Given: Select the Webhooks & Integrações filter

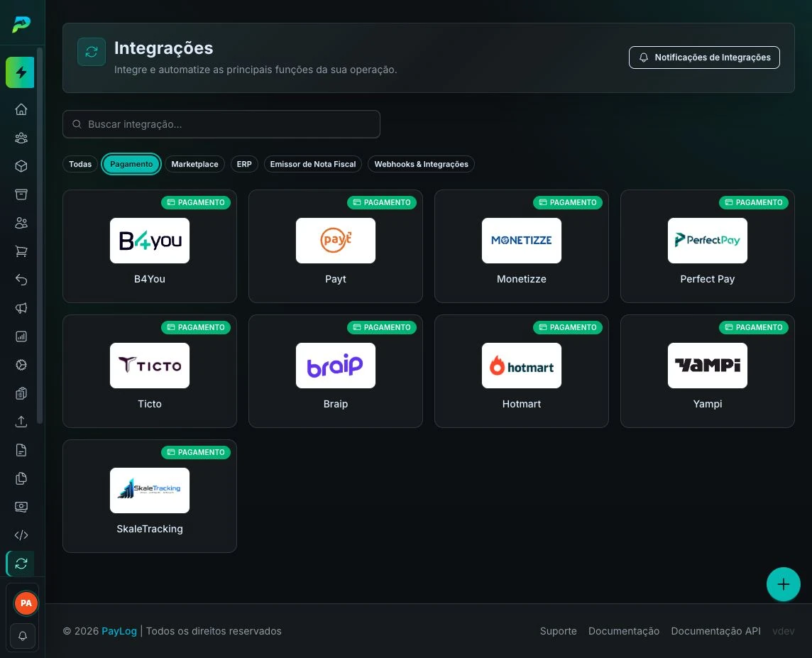Looking at the screenshot, I should click(421, 164).
